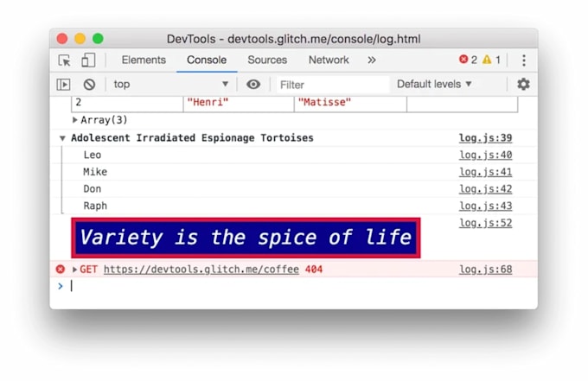
Task: Follow the devtools.glitch.me/coffee URL link
Action: [x=201, y=270]
